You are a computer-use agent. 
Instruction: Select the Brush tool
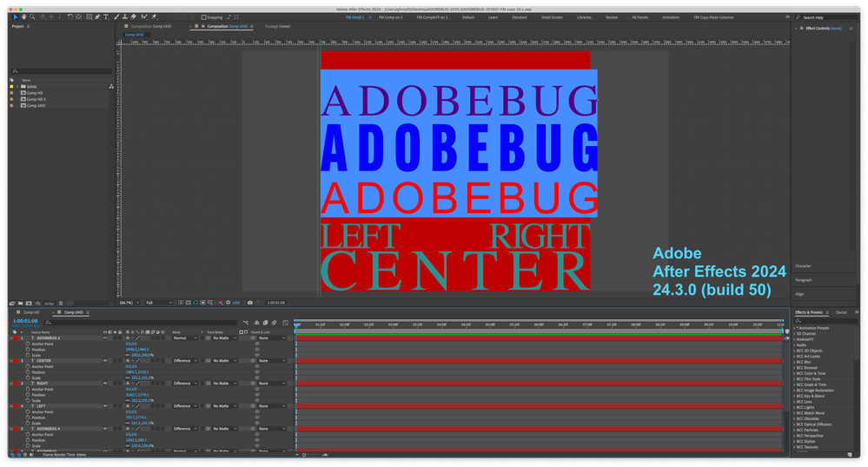pos(116,17)
